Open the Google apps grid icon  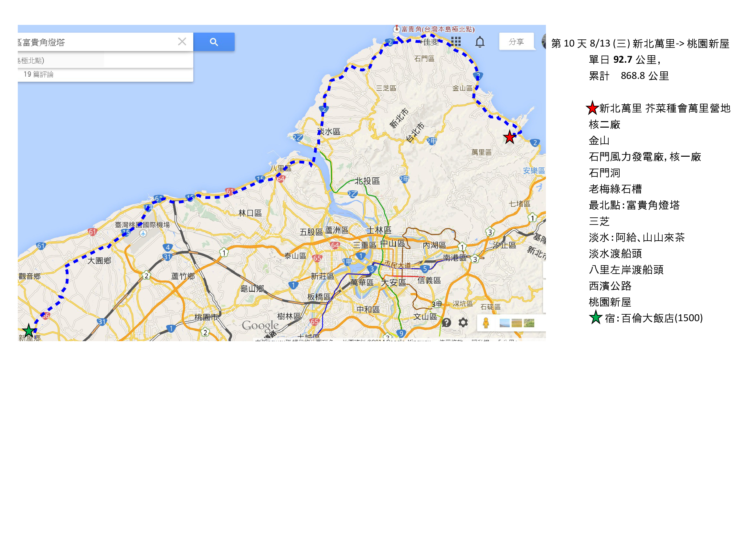456,42
